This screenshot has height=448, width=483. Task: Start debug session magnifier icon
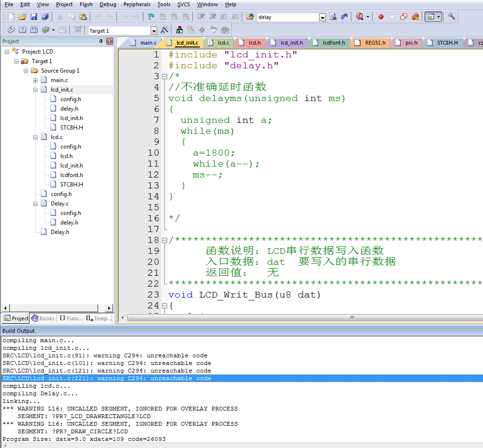pyautogui.click(x=360, y=17)
